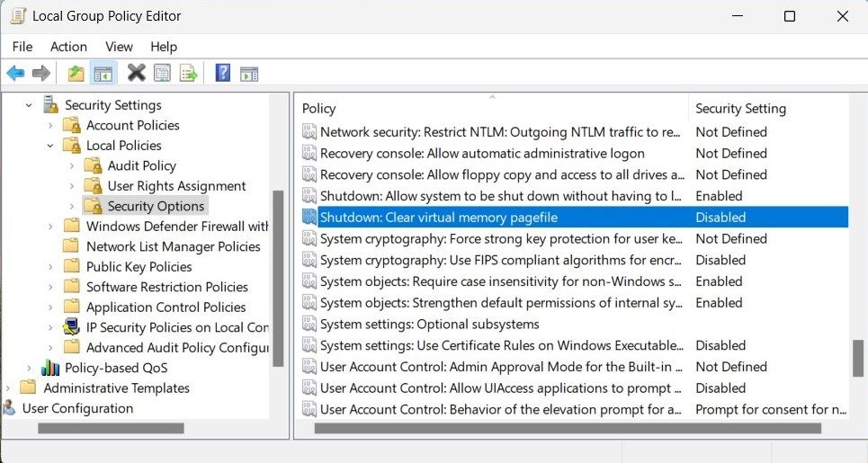
Task: Click the Delete (X) toolbar icon
Action: pos(136,73)
